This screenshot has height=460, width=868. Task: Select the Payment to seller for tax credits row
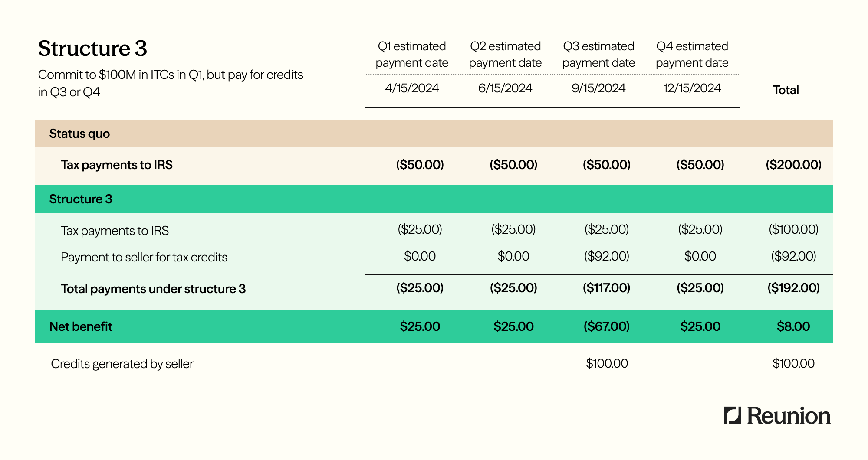pos(434,257)
